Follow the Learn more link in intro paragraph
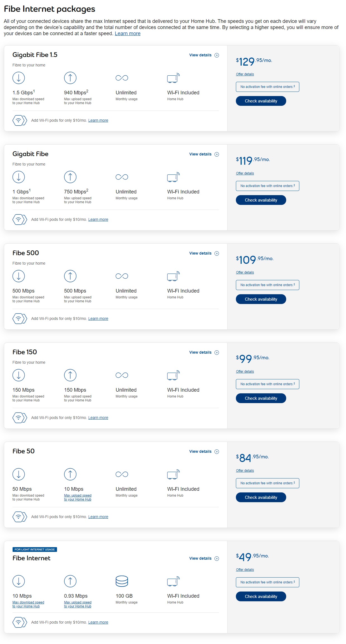 [x=127, y=33]
